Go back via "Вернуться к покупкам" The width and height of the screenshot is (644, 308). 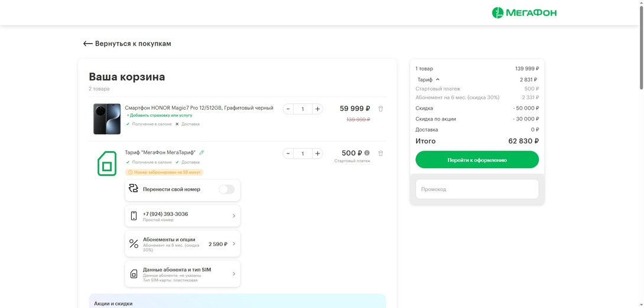pos(127,44)
